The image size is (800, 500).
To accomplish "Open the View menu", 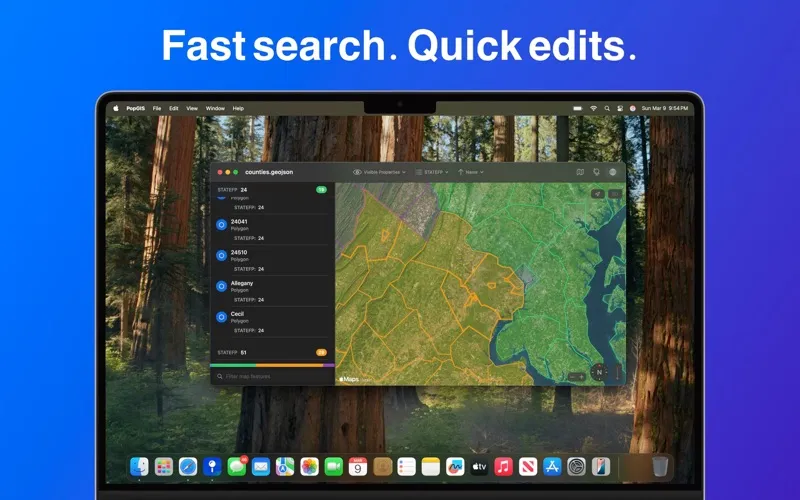I will [192, 108].
